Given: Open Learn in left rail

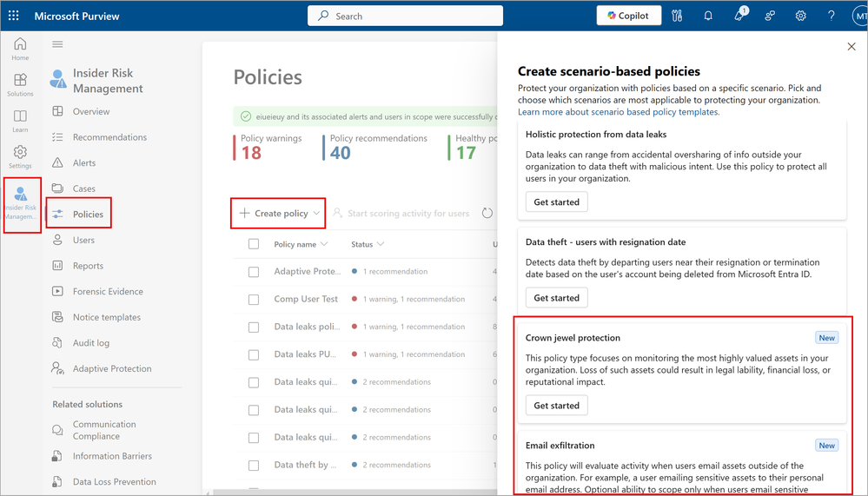Looking at the screenshot, I should pyautogui.click(x=20, y=121).
